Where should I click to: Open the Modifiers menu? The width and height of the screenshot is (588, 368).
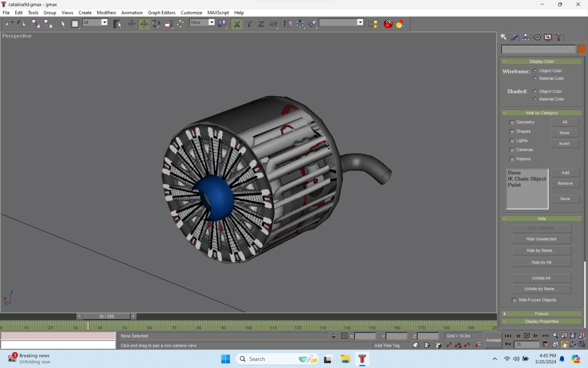106,13
